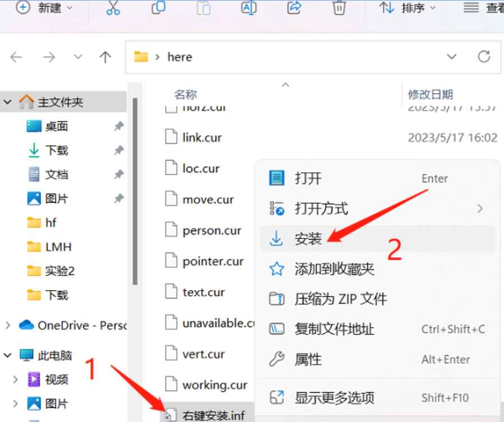Select 安装 from the context menu
This screenshot has width=504, height=422.
pos(308,239)
